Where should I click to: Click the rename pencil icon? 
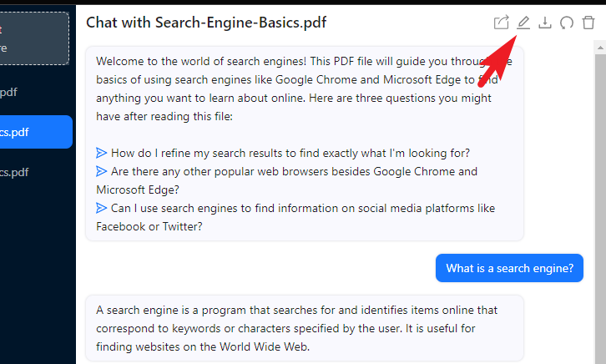pos(523,23)
